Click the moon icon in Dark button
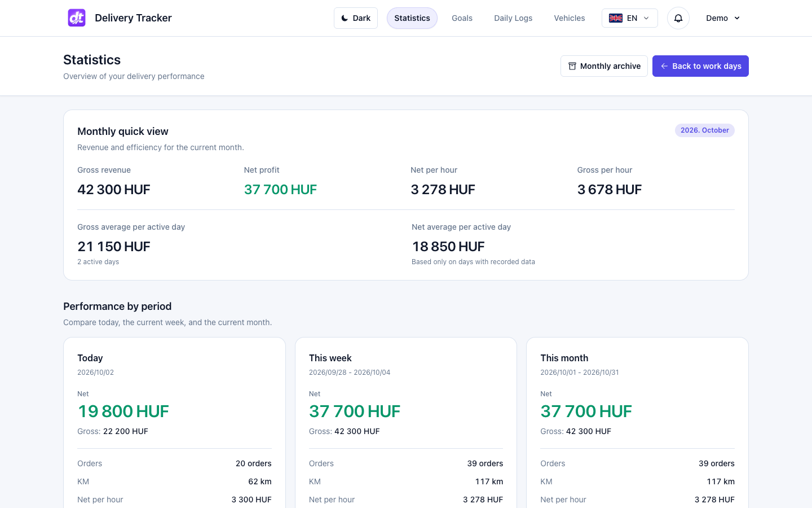812x508 pixels. click(x=345, y=18)
